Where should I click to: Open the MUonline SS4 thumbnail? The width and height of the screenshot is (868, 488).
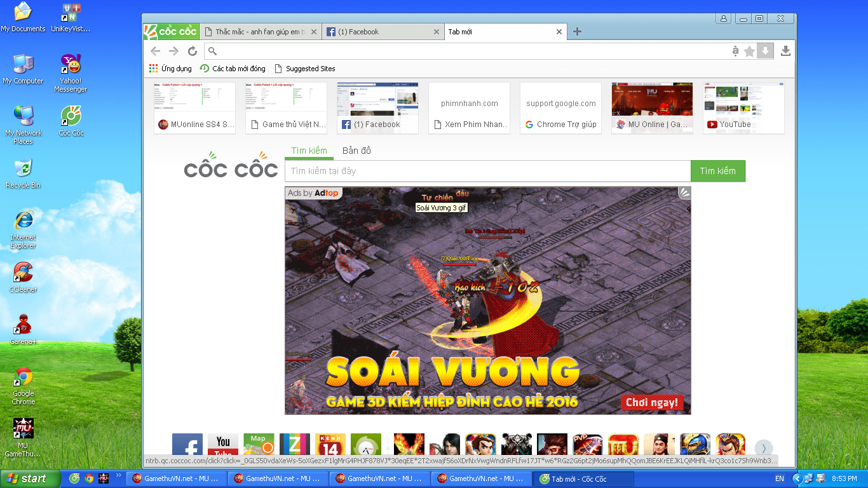pos(195,108)
